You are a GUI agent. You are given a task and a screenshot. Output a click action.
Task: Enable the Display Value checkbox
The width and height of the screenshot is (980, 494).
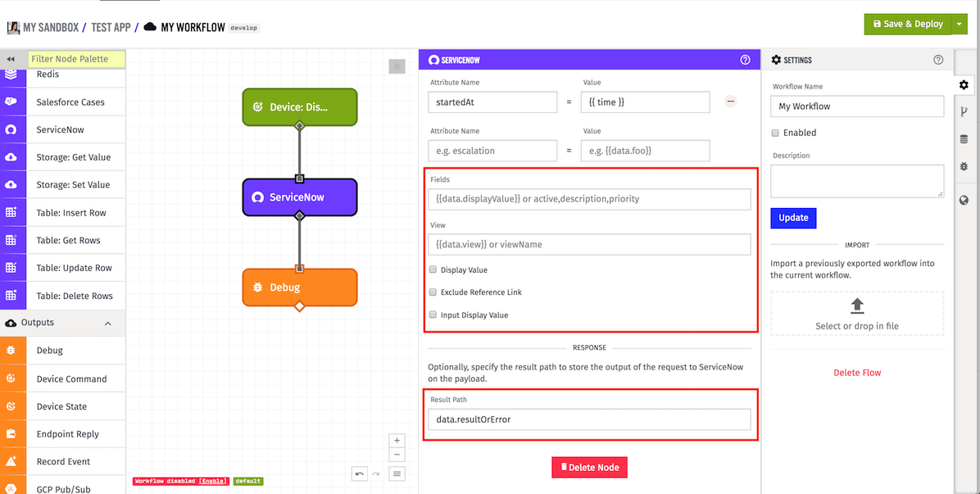click(x=433, y=270)
